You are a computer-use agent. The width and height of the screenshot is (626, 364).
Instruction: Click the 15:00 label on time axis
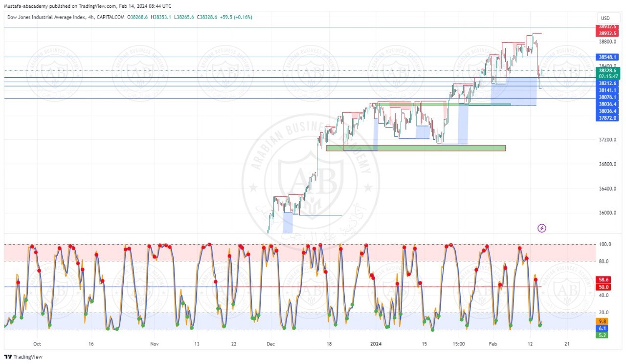click(x=459, y=344)
